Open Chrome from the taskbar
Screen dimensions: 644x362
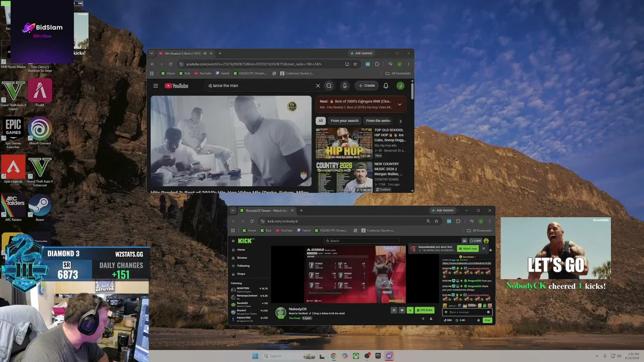(x=334, y=356)
